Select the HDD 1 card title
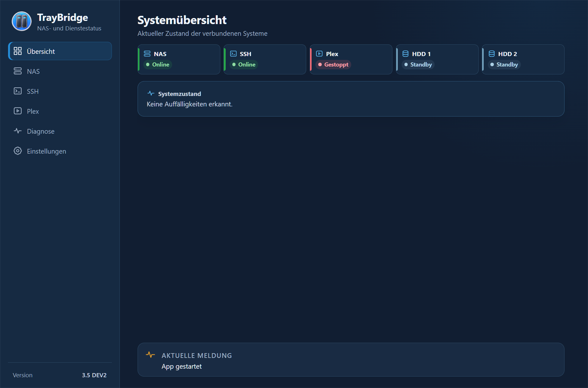588x388 pixels. point(421,54)
